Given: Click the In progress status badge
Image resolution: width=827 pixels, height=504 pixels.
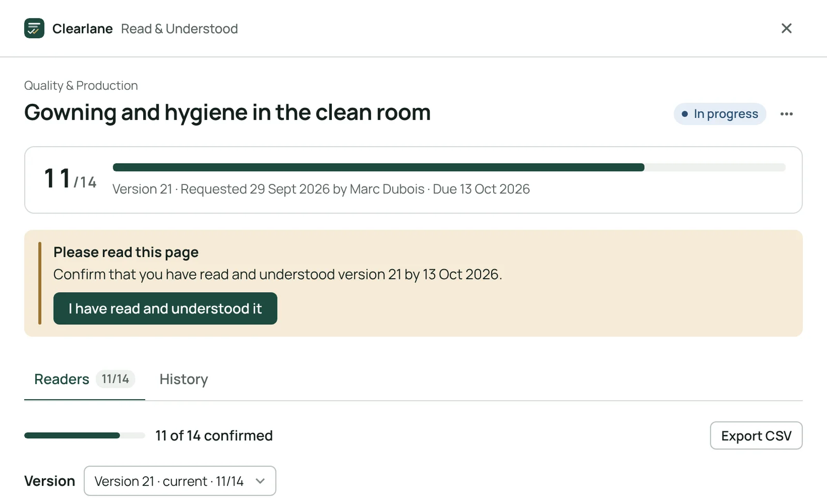Looking at the screenshot, I should 719,114.
